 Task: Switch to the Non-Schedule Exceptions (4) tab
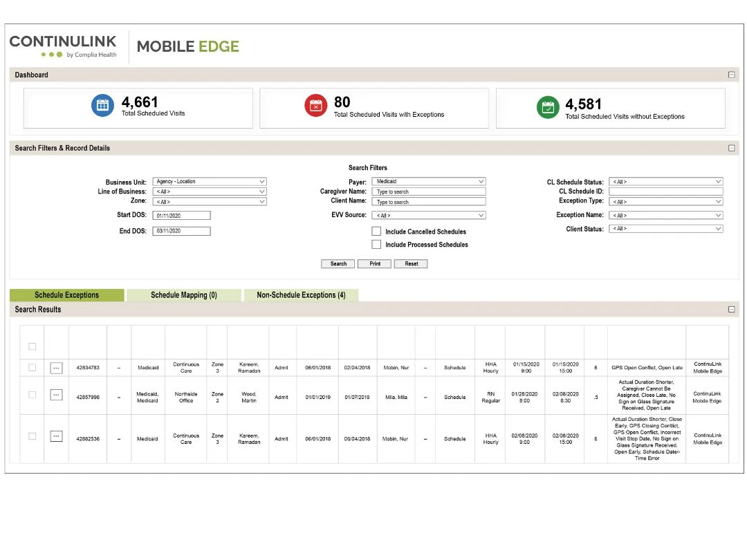point(301,295)
